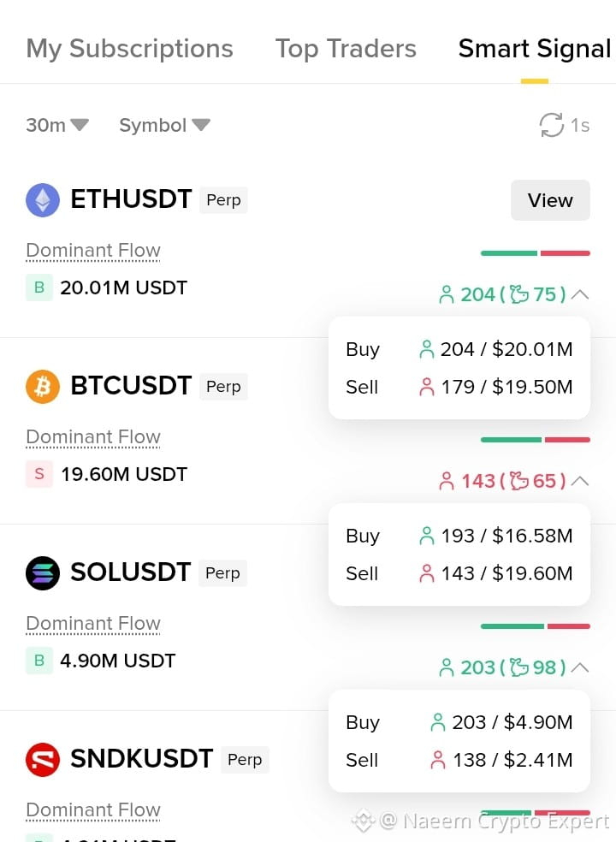Viewport: 616px width, 842px height.
Task: Click the Solana coin icon
Action: tap(43, 573)
